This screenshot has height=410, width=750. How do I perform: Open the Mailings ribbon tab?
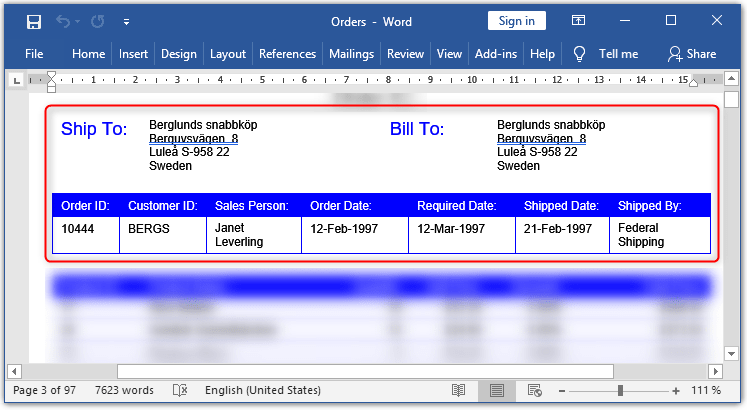point(350,54)
